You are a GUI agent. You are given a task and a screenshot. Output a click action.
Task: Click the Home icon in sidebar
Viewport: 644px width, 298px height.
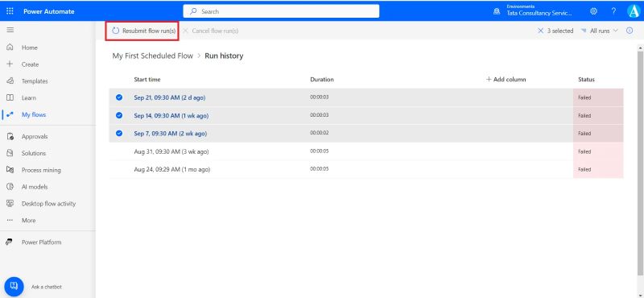(10, 48)
